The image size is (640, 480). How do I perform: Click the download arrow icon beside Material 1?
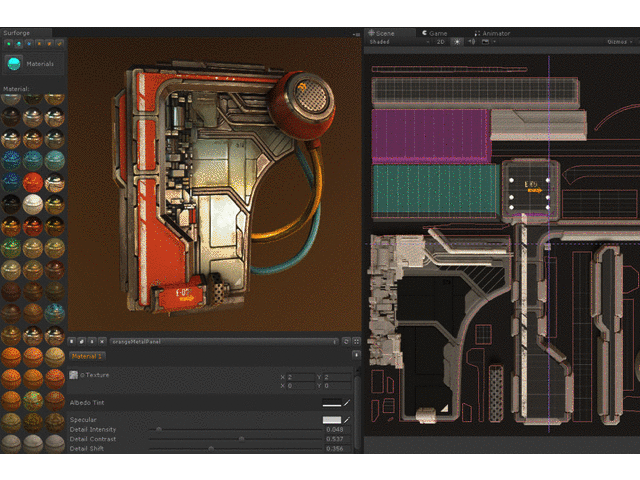tap(356, 356)
